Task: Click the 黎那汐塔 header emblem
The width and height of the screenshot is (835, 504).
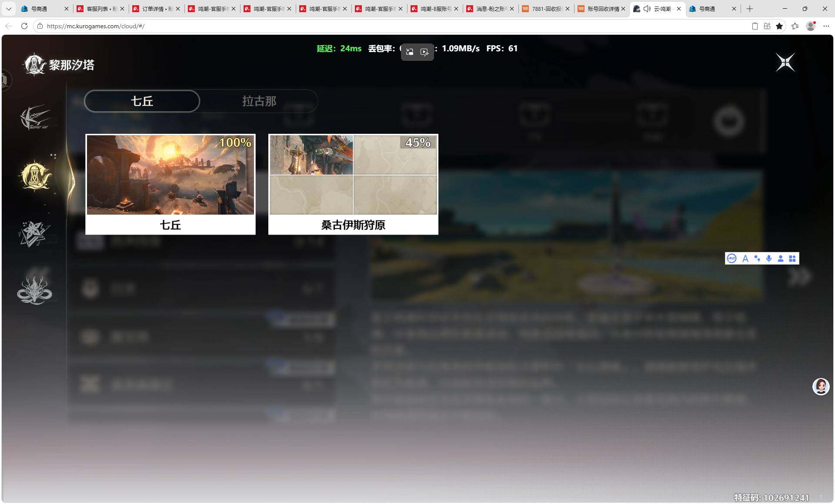Action: pyautogui.click(x=34, y=65)
